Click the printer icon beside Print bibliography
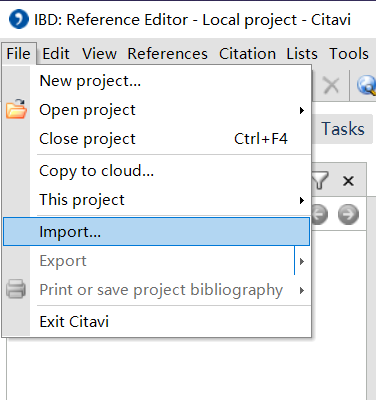The image size is (376, 400). (16, 289)
